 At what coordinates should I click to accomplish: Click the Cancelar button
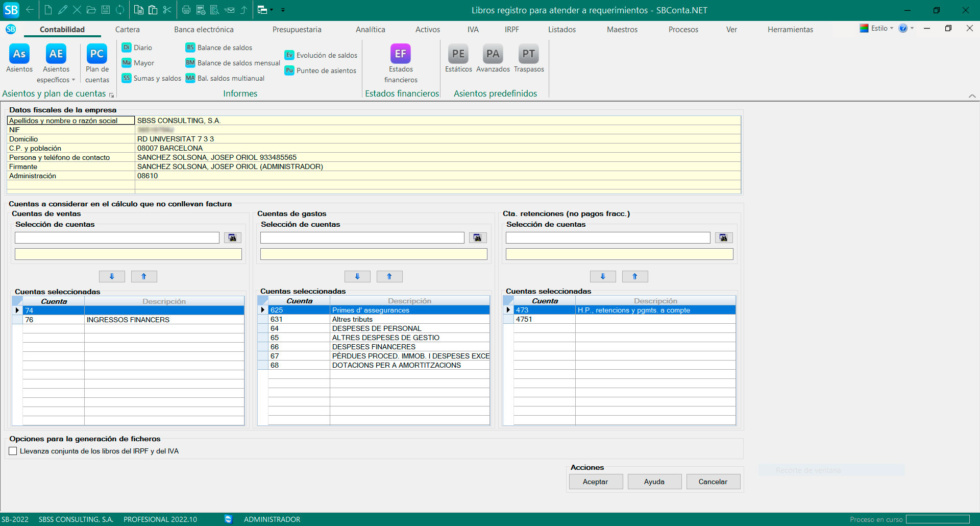coord(713,482)
